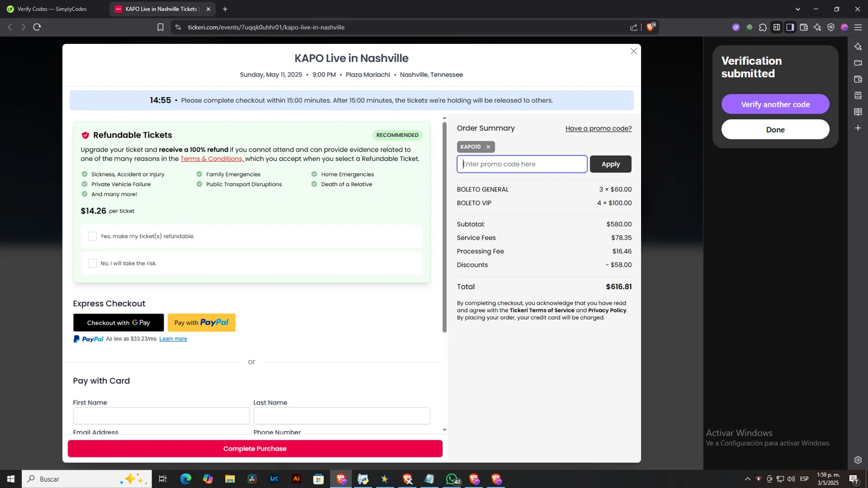Check 'Yes, make my ticket(s) refundable'

coord(93,236)
